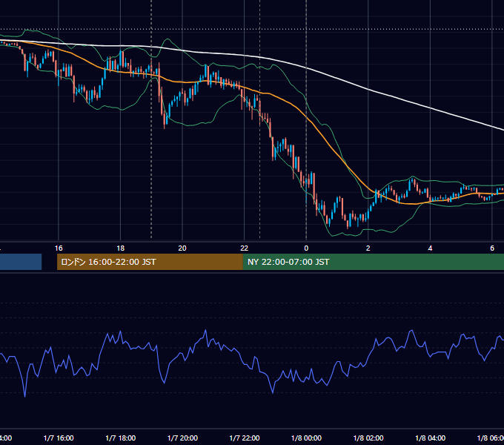
Task: Click the upper axis hour label 22
Action: pos(245,248)
